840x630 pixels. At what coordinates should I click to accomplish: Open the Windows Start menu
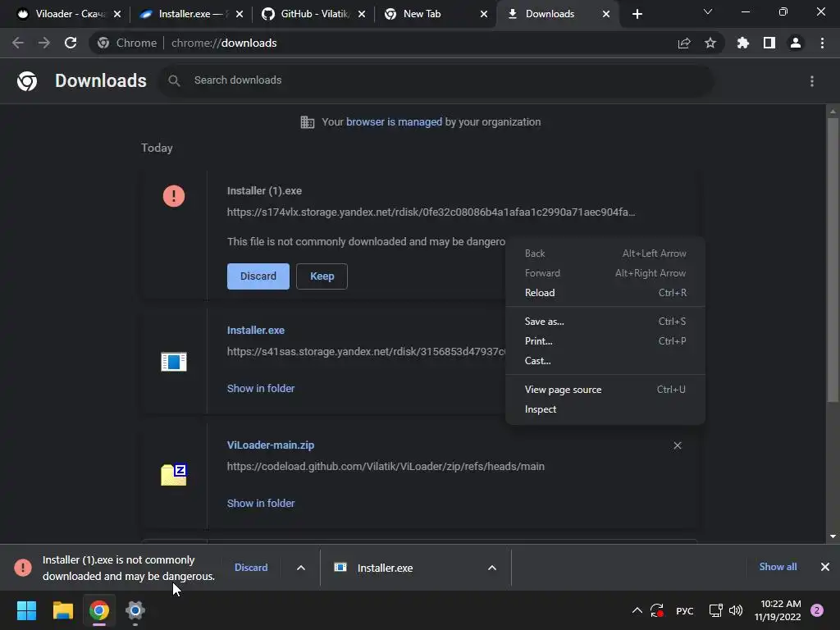[26, 610]
